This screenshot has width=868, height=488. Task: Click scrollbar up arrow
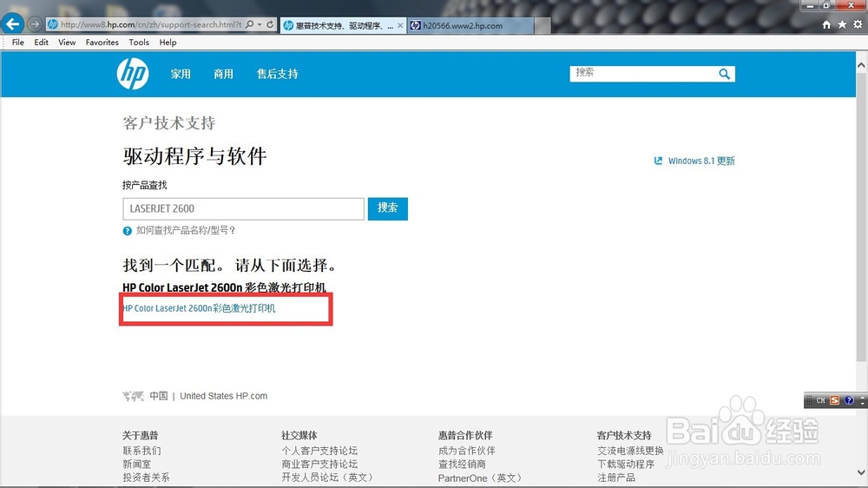coord(861,65)
